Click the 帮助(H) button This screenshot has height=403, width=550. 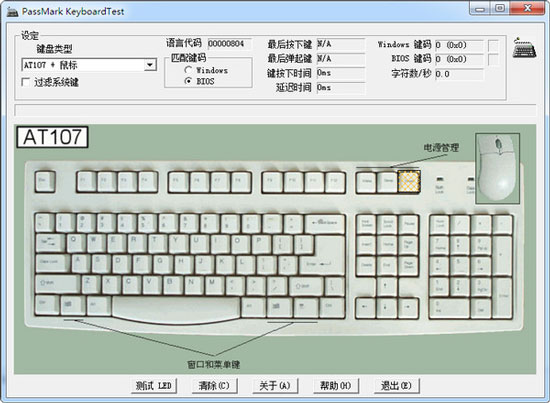336,385
